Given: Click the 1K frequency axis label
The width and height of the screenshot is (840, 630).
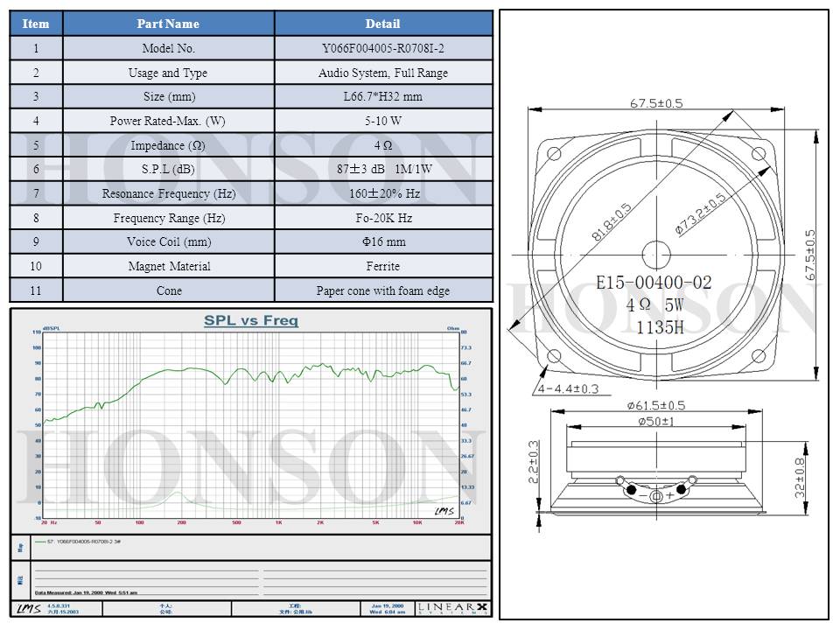Looking at the screenshot, I should [278, 522].
